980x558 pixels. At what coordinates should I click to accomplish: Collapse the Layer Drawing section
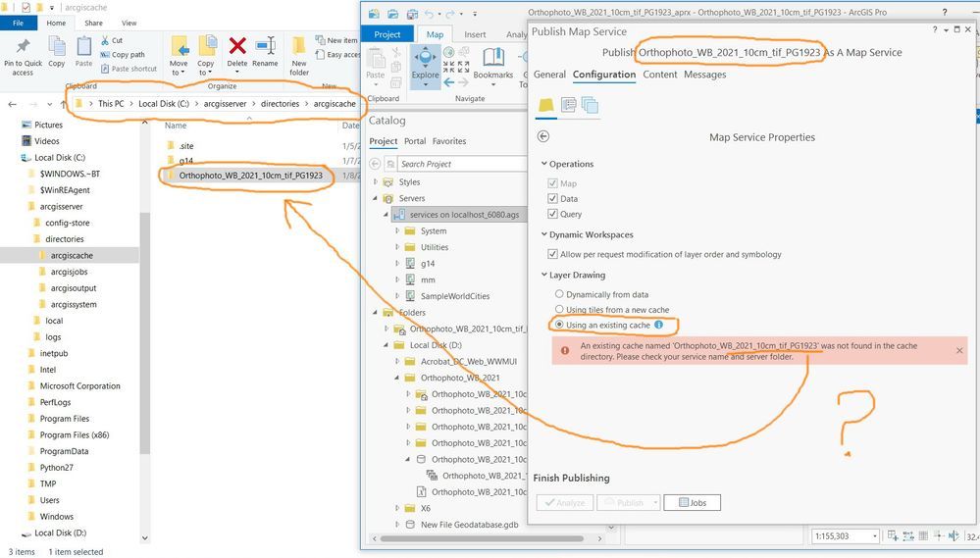543,275
